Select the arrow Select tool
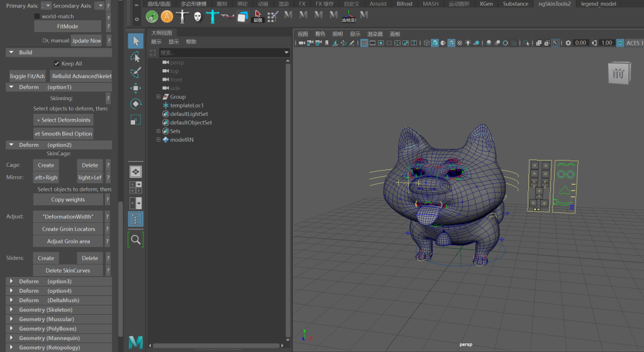The height and width of the screenshot is (352, 644). coord(136,41)
